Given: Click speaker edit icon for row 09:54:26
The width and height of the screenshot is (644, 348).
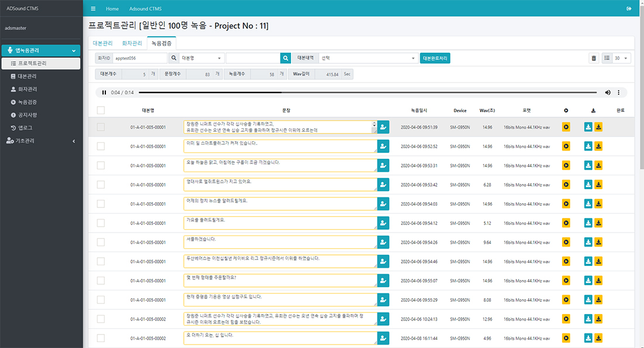Looking at the screenshot, I should 383,242.
